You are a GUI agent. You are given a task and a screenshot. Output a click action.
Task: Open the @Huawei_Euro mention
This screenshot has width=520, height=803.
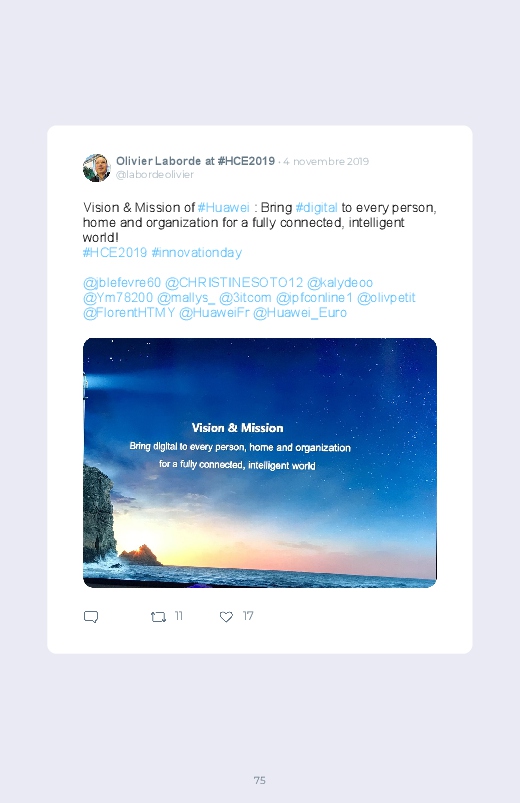(300, 312)
